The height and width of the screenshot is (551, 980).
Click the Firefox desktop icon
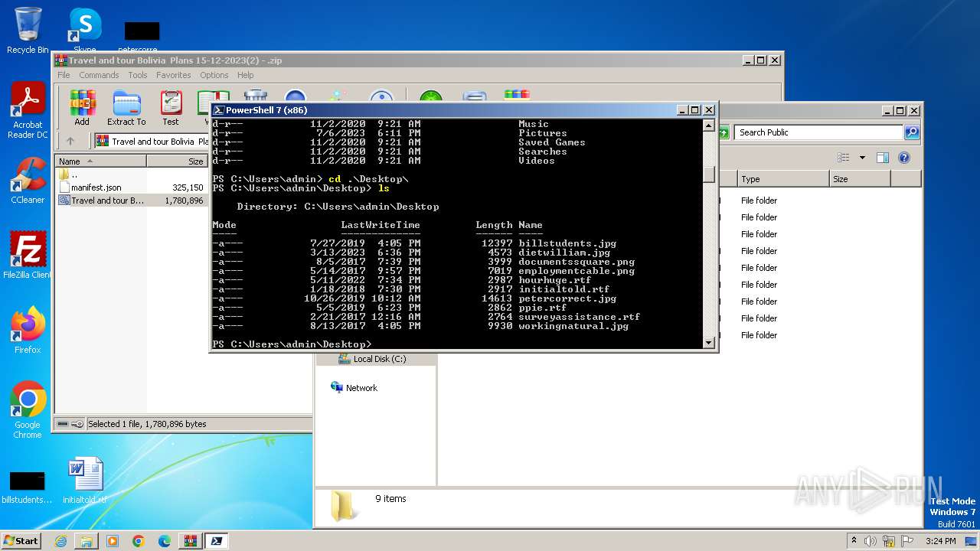click(x=28, y=330)
